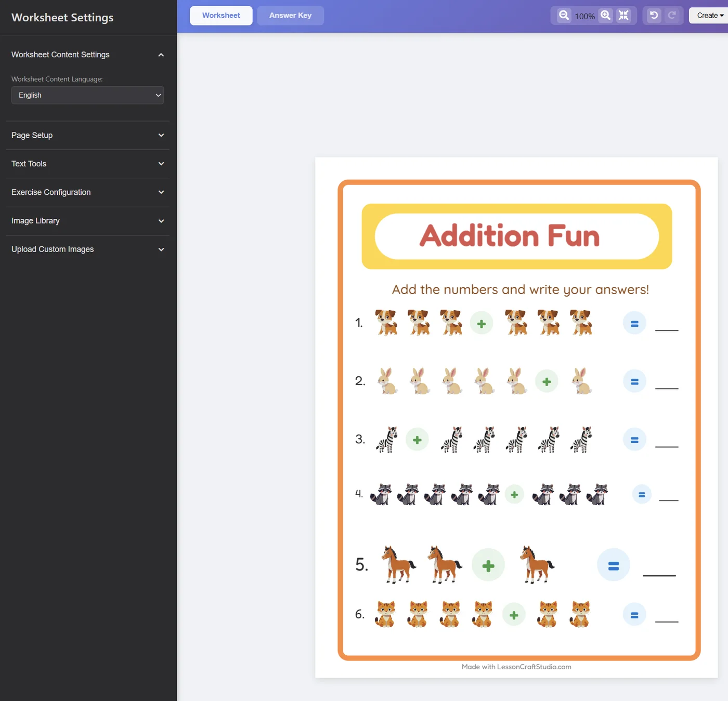Screen dimensions: 728x701
Task: Expand the Exercise Configuration section
Action: [87, 192]
